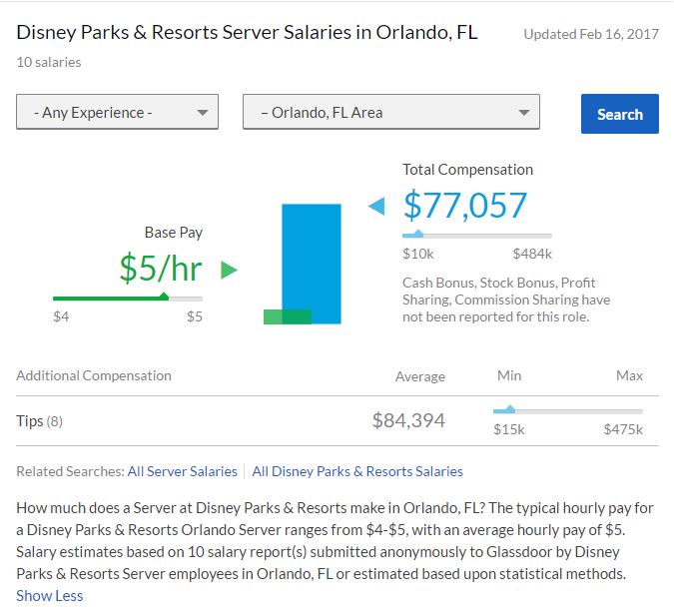Click the $5/hr base pay figure
Image resolution: width=674 pixels, height=616 pixels.
tap(160, 268)
